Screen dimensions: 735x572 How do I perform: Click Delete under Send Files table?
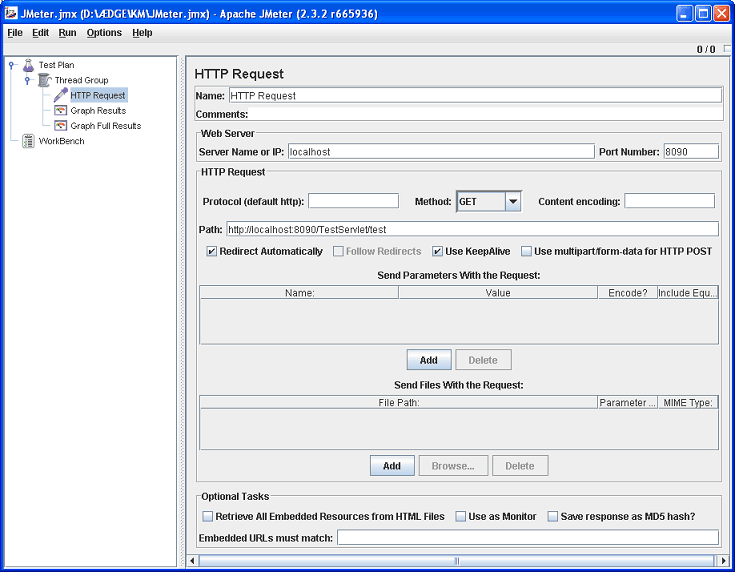click(x=520, y=466)
